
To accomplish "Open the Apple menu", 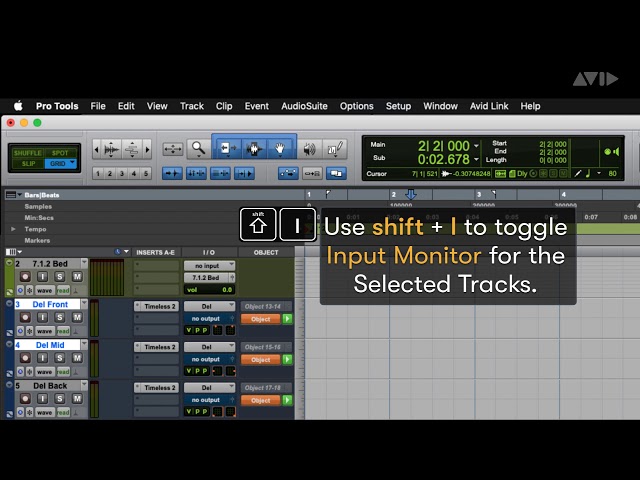I will point(18,106).
